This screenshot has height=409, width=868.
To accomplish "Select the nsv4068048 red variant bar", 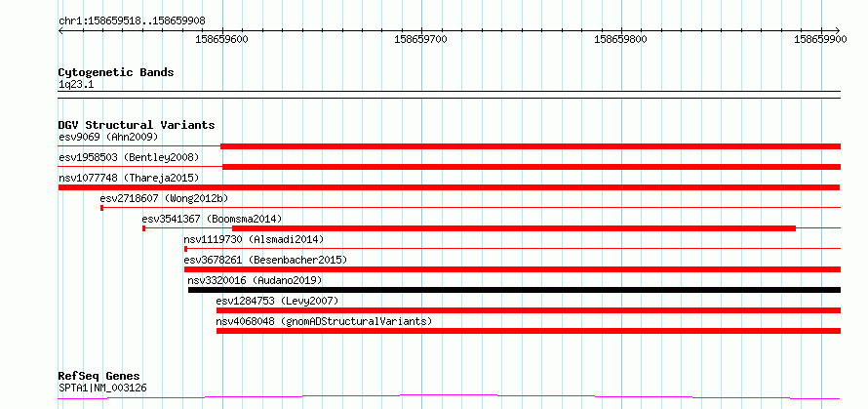I will [529, 331].
